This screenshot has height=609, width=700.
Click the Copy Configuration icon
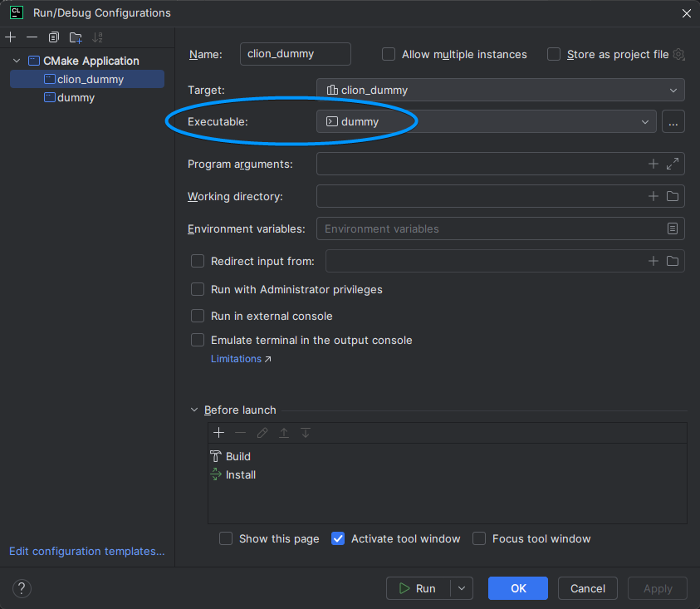coord(54,37)
